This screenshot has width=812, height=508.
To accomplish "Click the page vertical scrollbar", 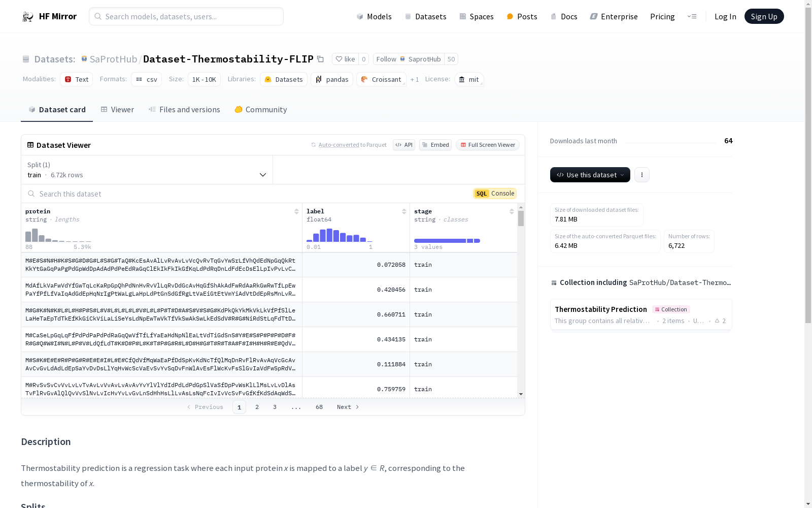I will coord(808,166).
